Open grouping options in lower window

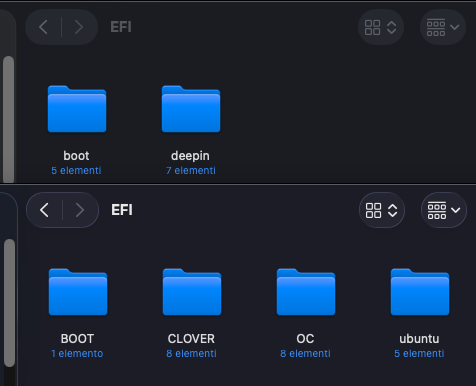point(444,210)
